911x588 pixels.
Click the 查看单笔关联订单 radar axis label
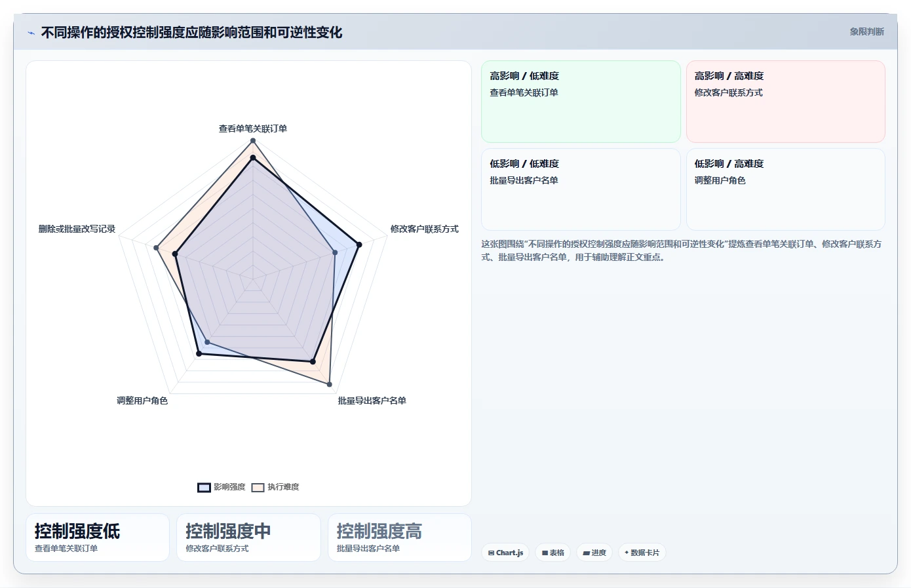pos(253,128)
